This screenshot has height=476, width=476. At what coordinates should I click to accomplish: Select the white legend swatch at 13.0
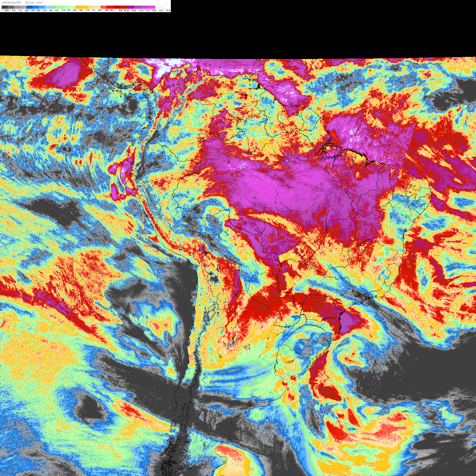tap(166, 7)
